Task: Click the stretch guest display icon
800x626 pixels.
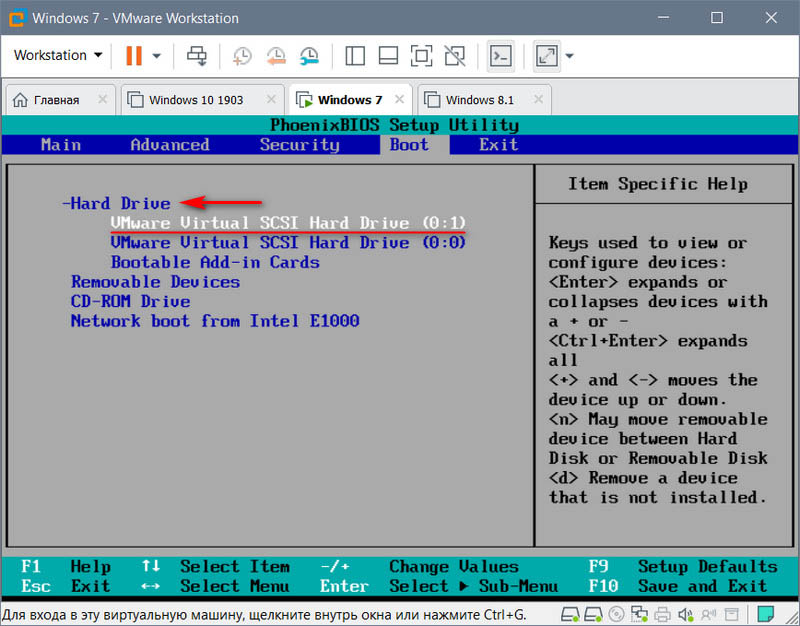Action: [x=546, y=56]
